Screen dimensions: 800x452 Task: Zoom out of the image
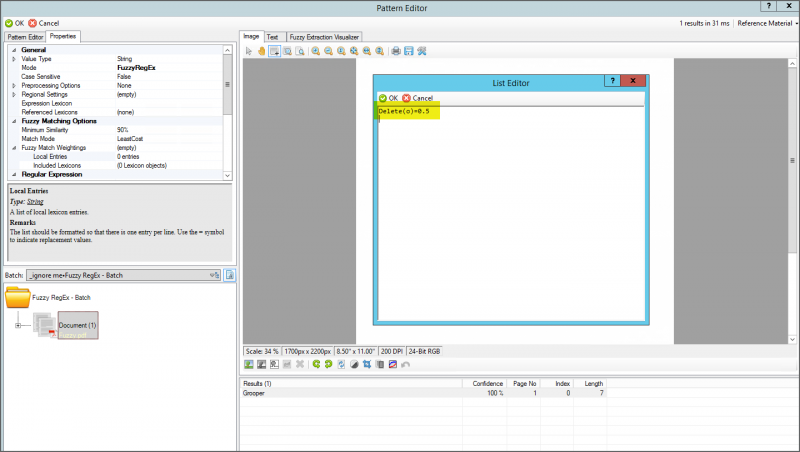(329, 51)
